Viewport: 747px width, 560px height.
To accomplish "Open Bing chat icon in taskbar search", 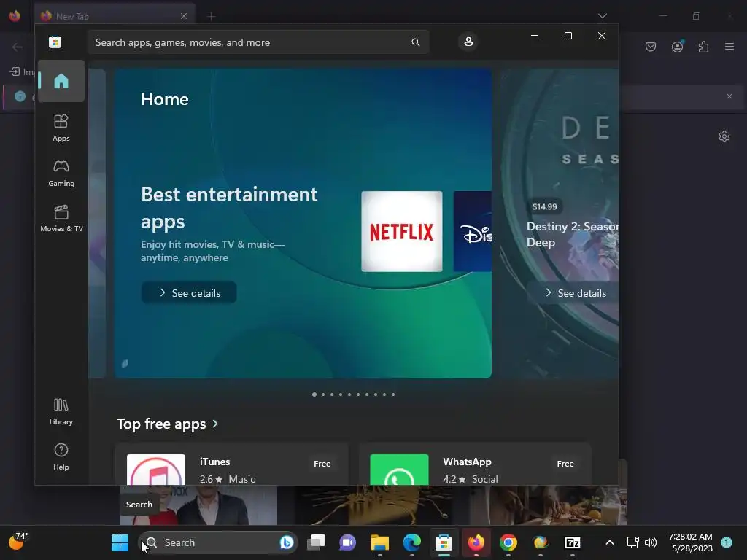I will [x=286, y=542].
